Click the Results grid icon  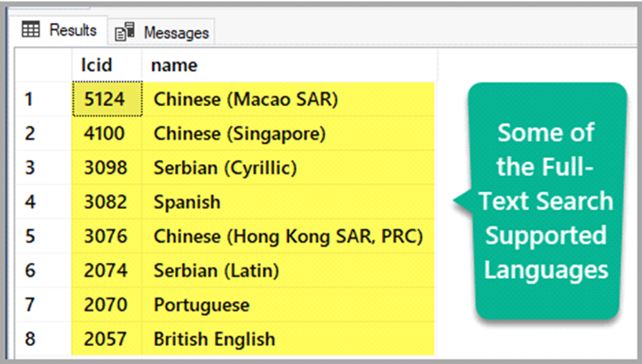coord(31,29)
